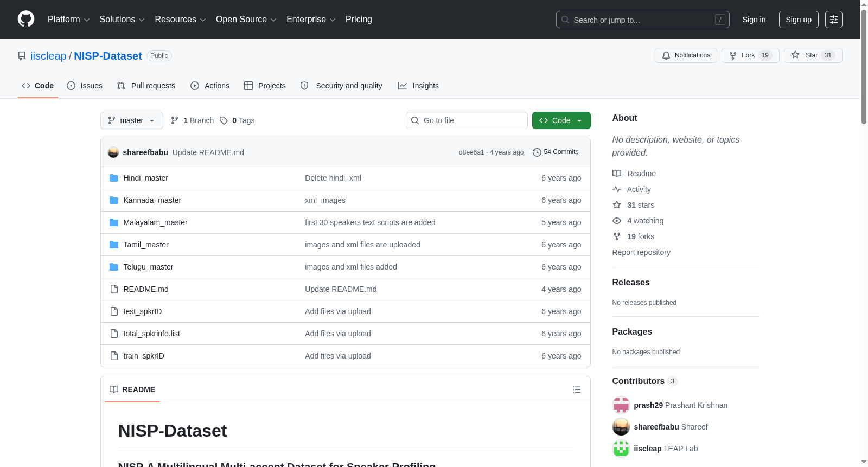Expand the Resources menu
Screen dimensions: 868x467
180,20
